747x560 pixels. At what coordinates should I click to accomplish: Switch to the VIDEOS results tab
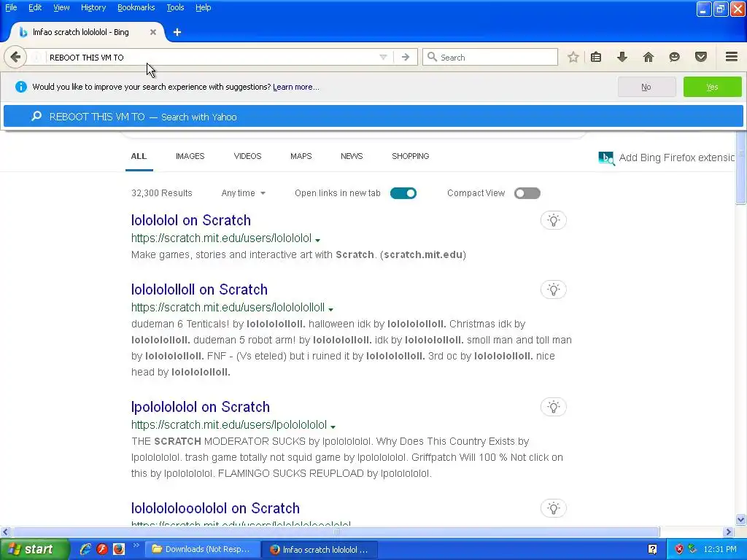[248, 156]
